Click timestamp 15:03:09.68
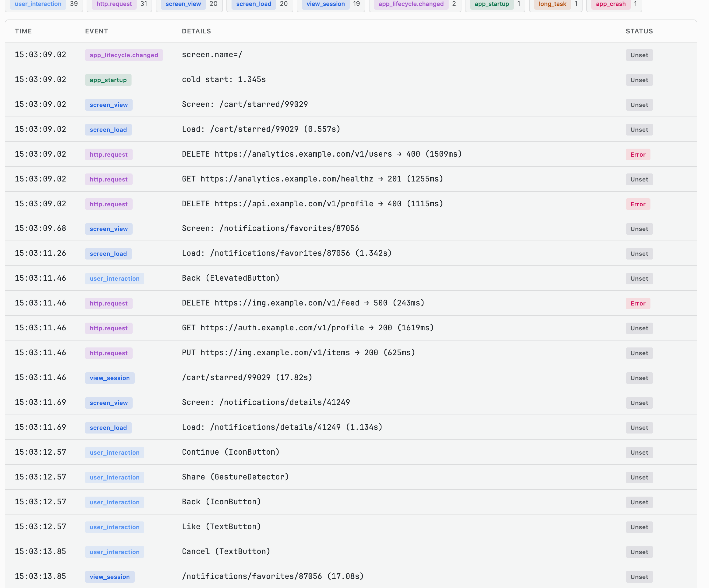The height and width of the screenshot is (588, 709). point(41,229)
